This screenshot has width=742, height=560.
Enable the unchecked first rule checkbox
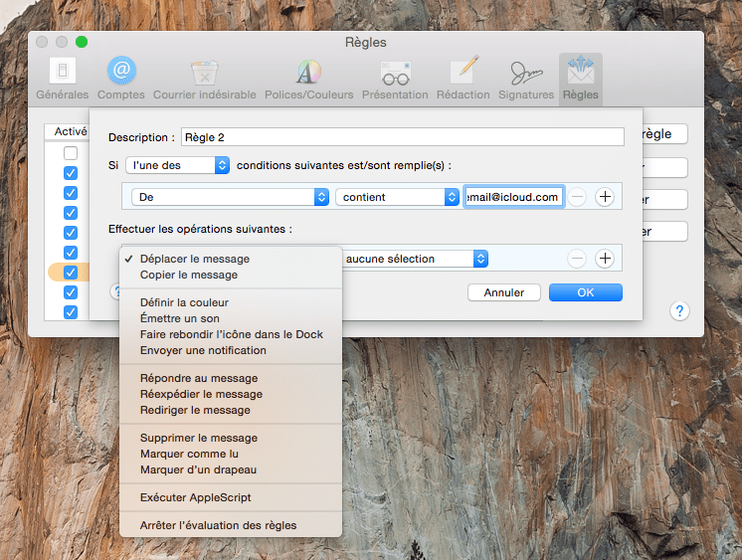71,153
